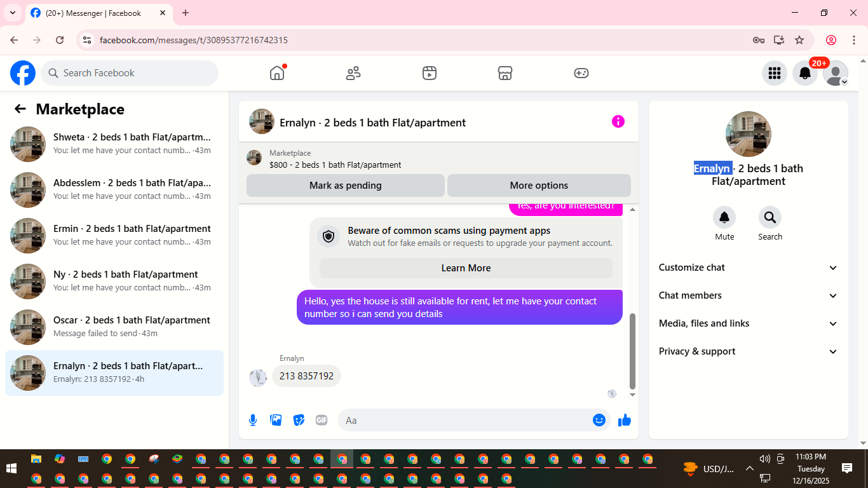The width and height of the screenshot is (868, 488).
Task: Open the Video icon in Facebook's top navigation
Action: click(430, 73)
